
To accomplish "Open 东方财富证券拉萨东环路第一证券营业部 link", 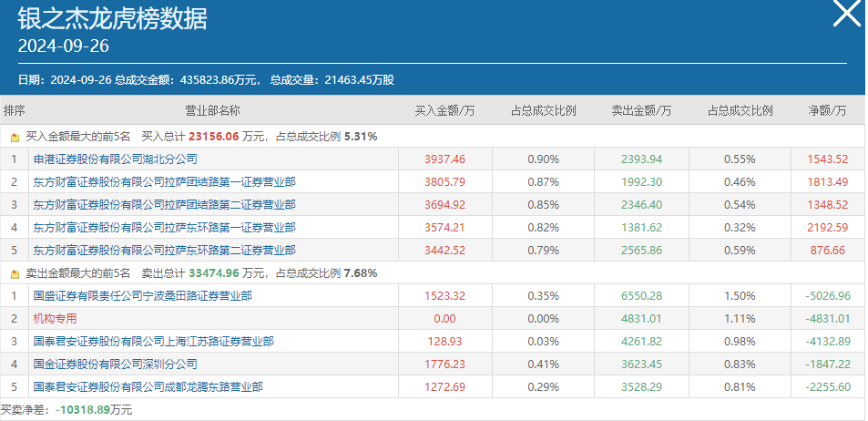I will [165, 228].
